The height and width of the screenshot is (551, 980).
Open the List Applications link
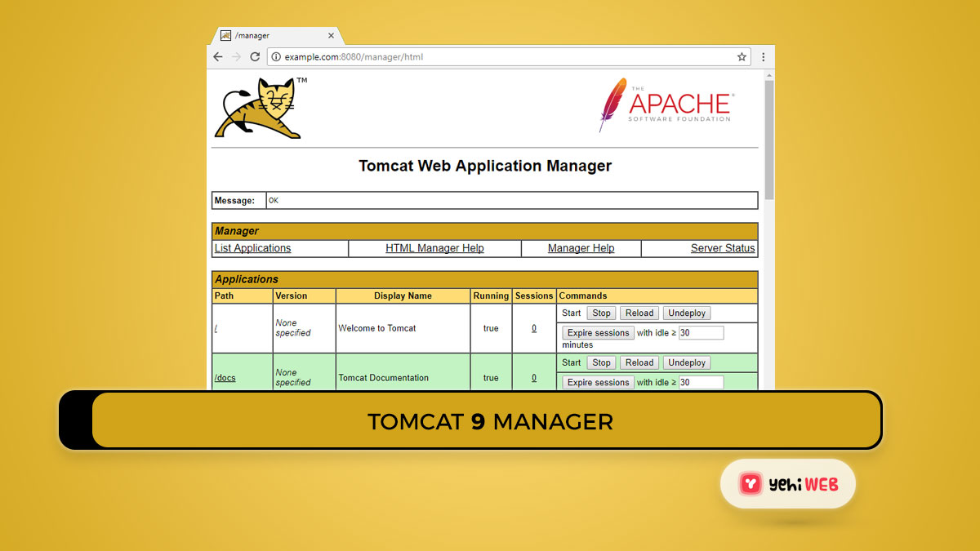(252, 248)
